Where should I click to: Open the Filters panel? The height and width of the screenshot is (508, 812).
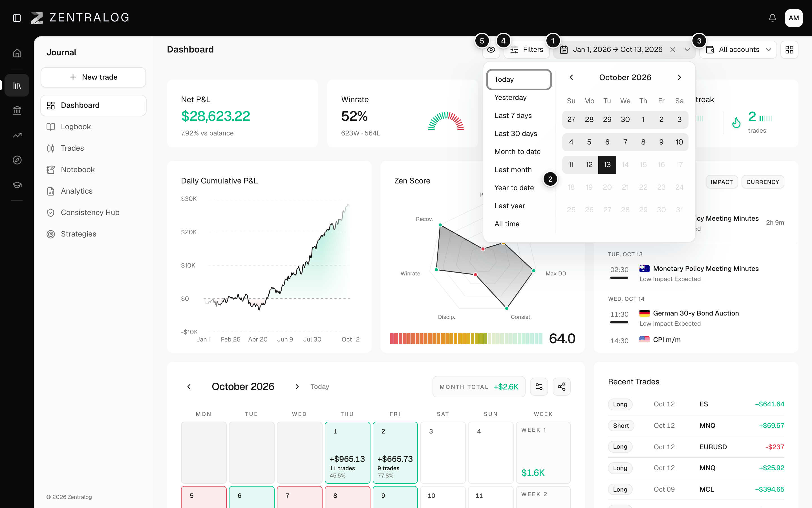(x=526, y=50)
